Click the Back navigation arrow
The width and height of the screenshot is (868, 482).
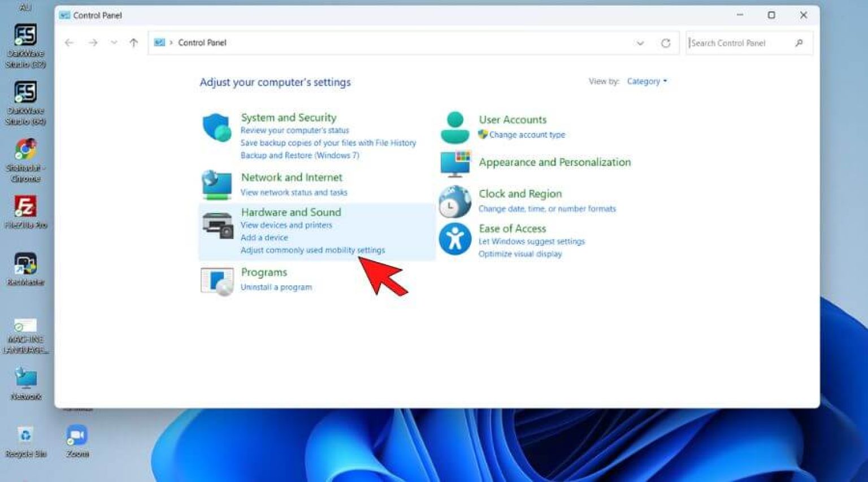tap(69, 42)
